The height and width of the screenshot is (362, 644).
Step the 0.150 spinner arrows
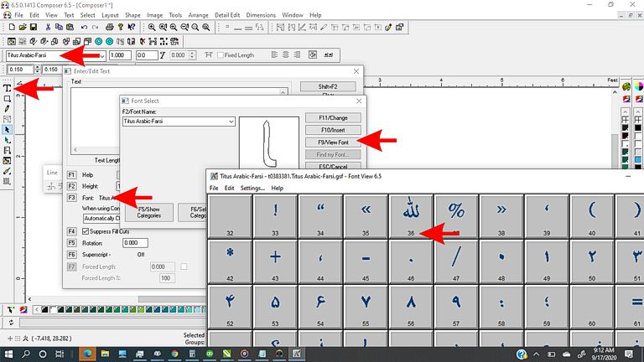pyautogui.click(x=38, y=70)
